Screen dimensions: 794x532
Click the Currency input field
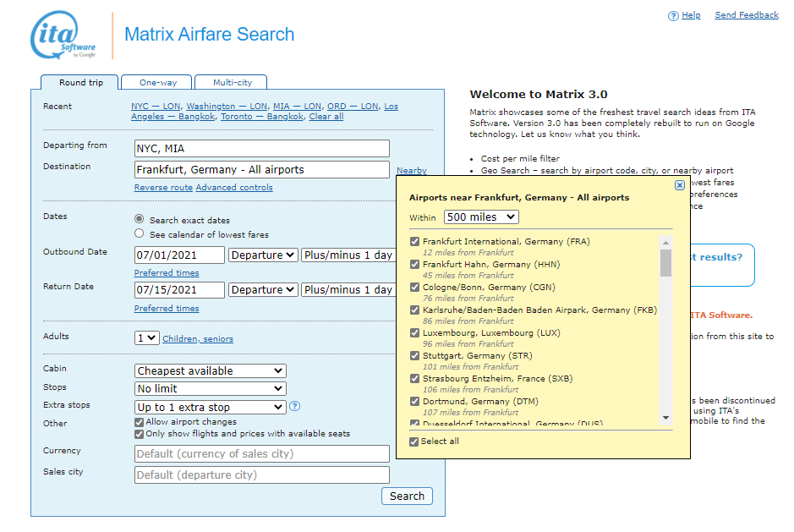click(x=262, y=454)
